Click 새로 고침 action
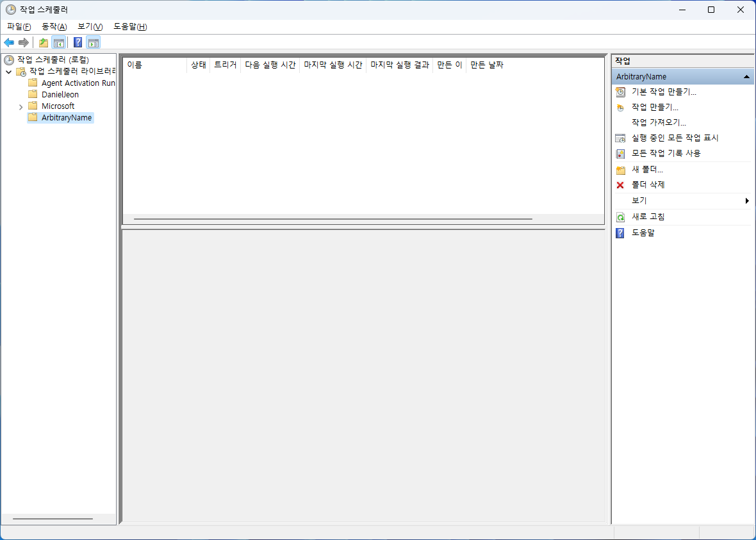The height and width of the screenshot is (540, 756). 648,217
